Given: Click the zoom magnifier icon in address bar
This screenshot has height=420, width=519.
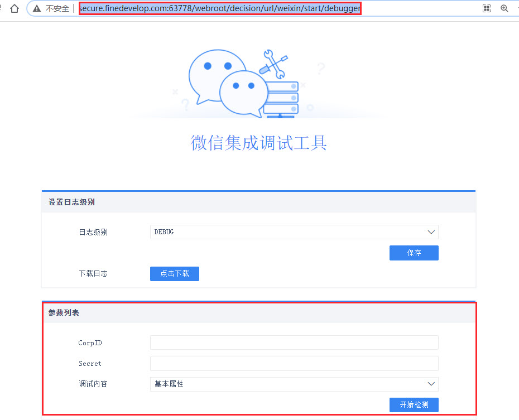Looking at the screenshot, I should [504, 8].
